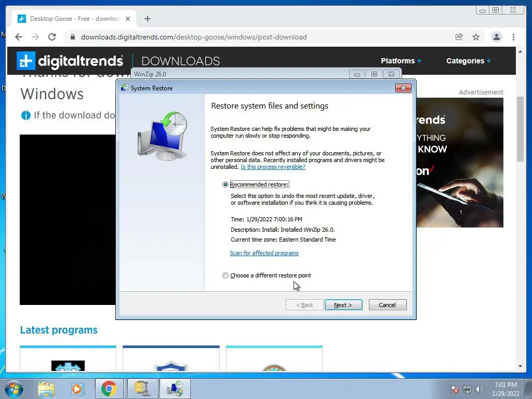Viewport: 532px width, 399px height.
Task: Open the third Latest programs card
Action: [x=274, y=359]
